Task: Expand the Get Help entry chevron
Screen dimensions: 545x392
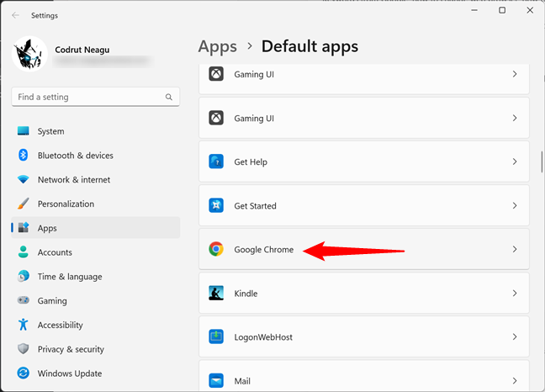Action: (x=514, y=162)
